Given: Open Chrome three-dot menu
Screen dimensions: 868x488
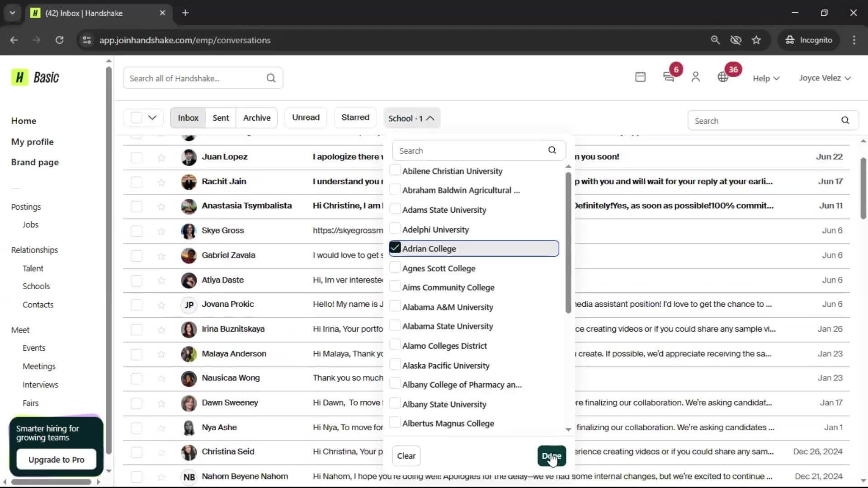Looking at the screenshot, I should click(854, 40).
